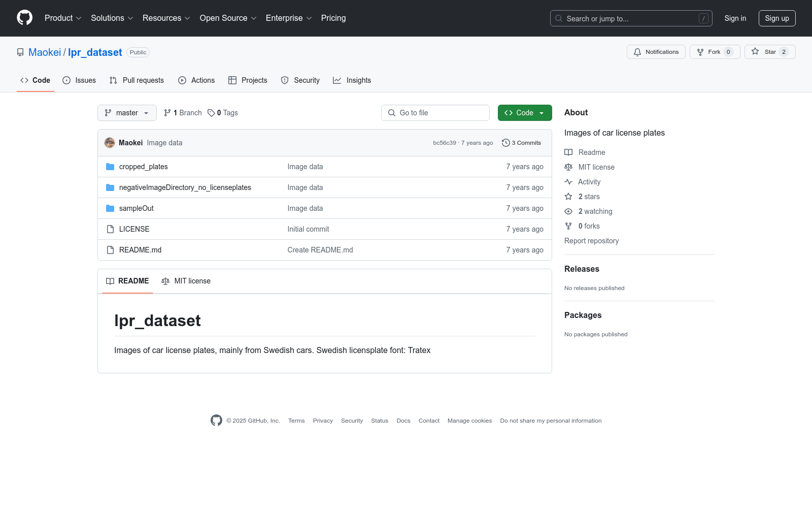
Task: Click the LICENSE file name
Action: tap(134, 229)
